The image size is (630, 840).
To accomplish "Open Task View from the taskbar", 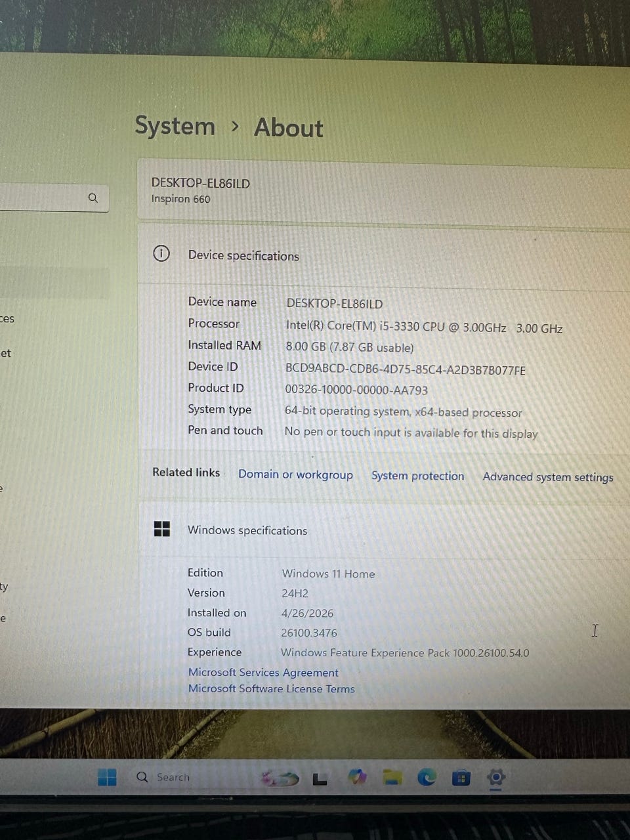I will 320,779.
